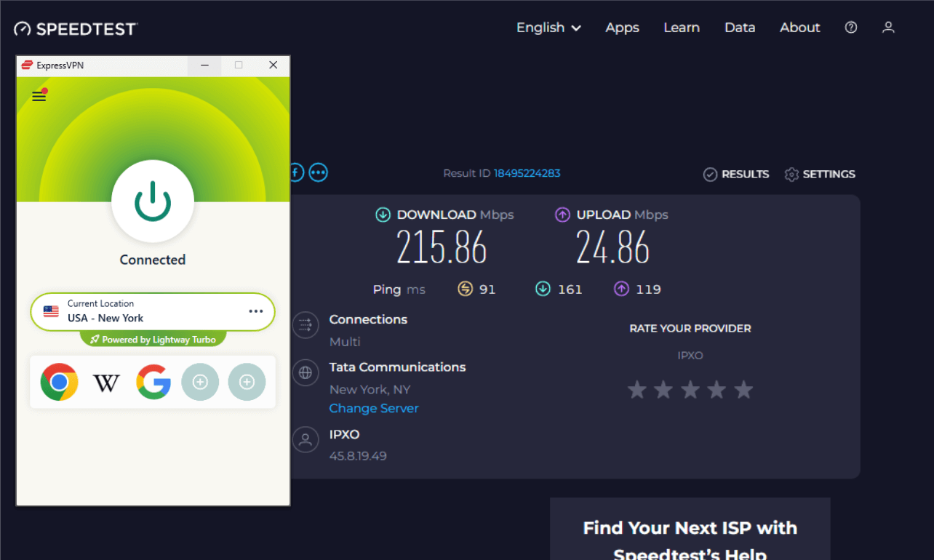Rate IPXO with five stars
934x560 pixels.
tap(743, 389)
